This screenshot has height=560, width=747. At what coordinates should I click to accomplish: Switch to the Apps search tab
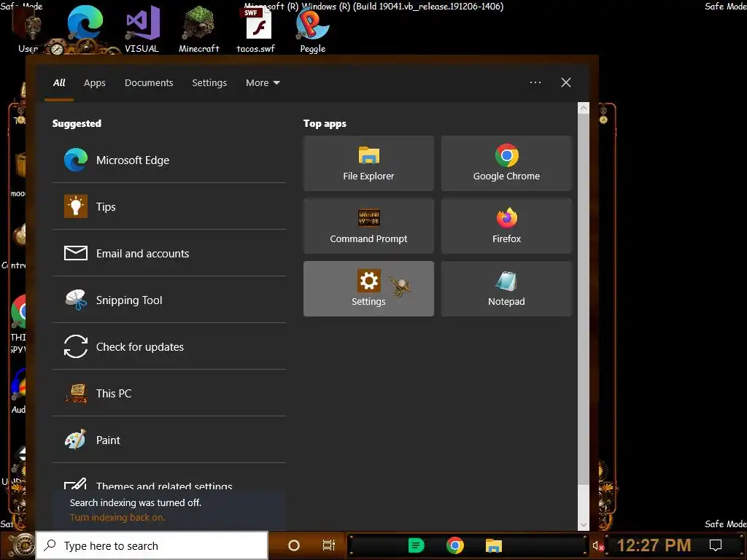click(x=94, y=82)
